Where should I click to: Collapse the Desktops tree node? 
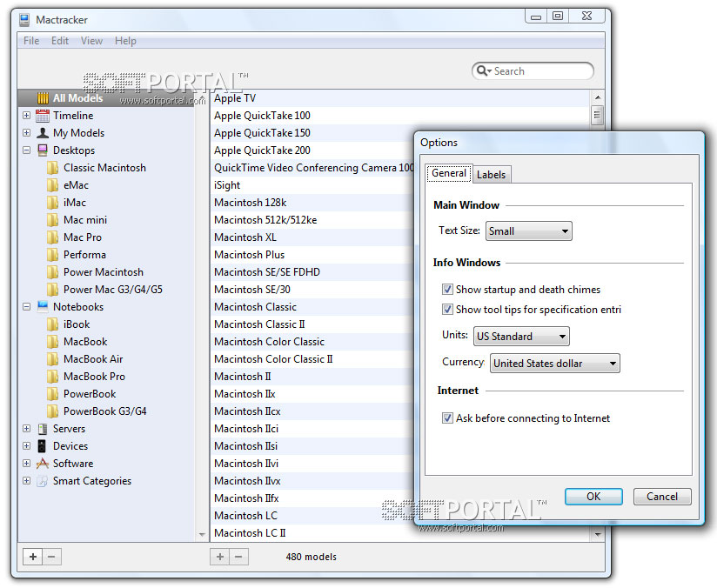26,150
